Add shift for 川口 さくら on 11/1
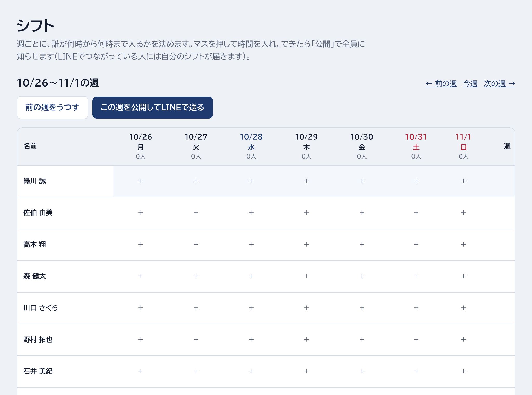The height and width of the screenshot is (395, 532). point(463,308)
